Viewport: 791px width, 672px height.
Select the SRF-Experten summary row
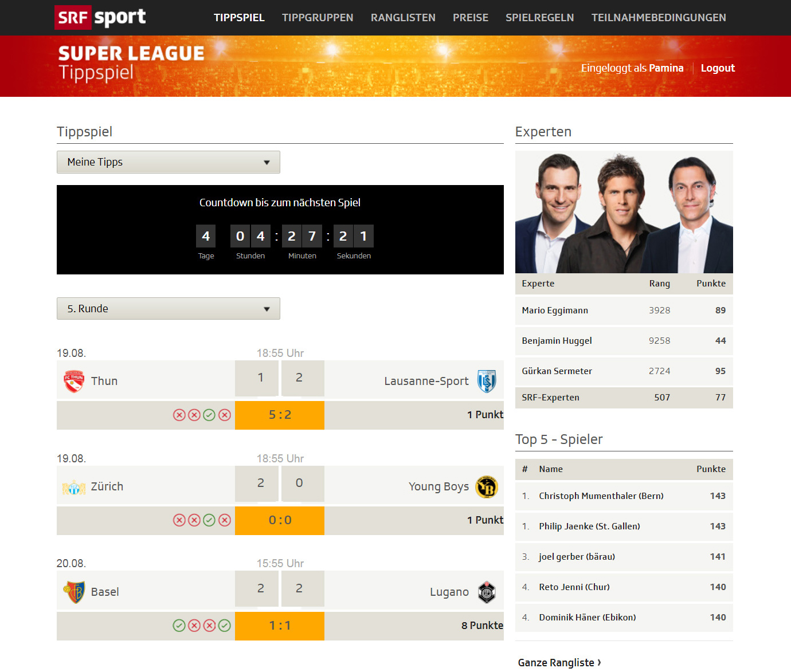click(x=624, y=398)
